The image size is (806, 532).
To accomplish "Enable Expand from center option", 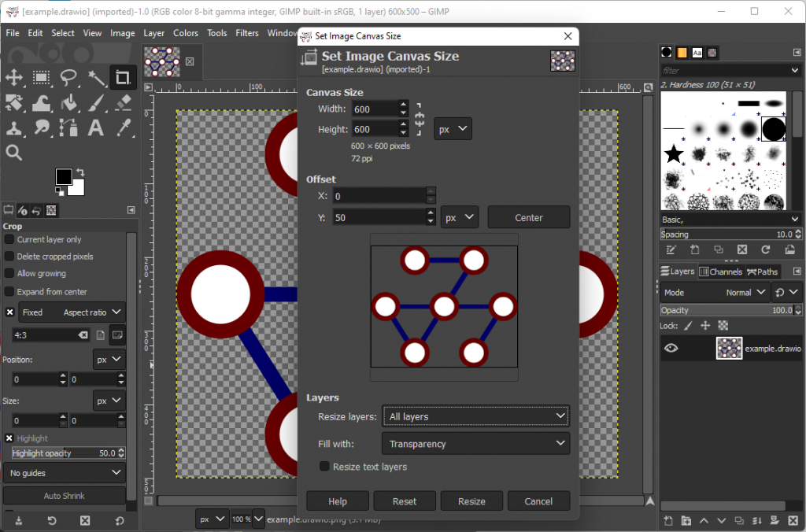I will click(9, 292).
